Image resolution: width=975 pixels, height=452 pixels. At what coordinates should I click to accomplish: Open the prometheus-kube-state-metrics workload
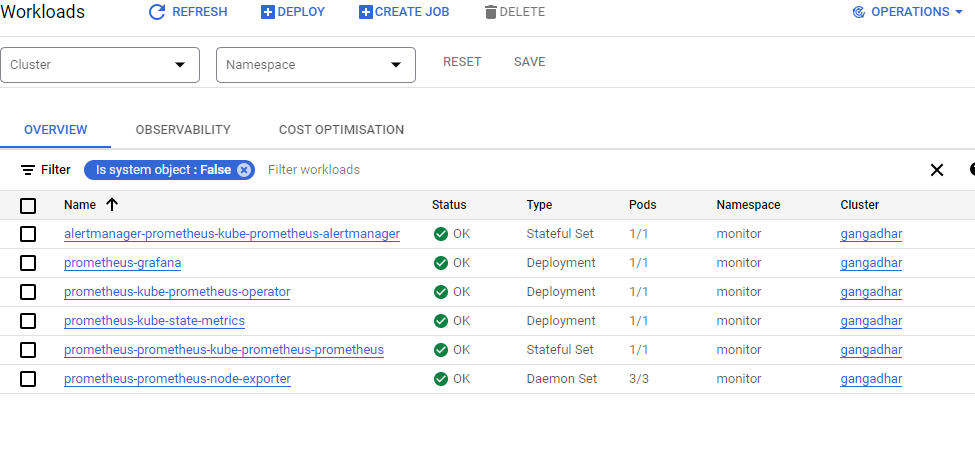154,321
